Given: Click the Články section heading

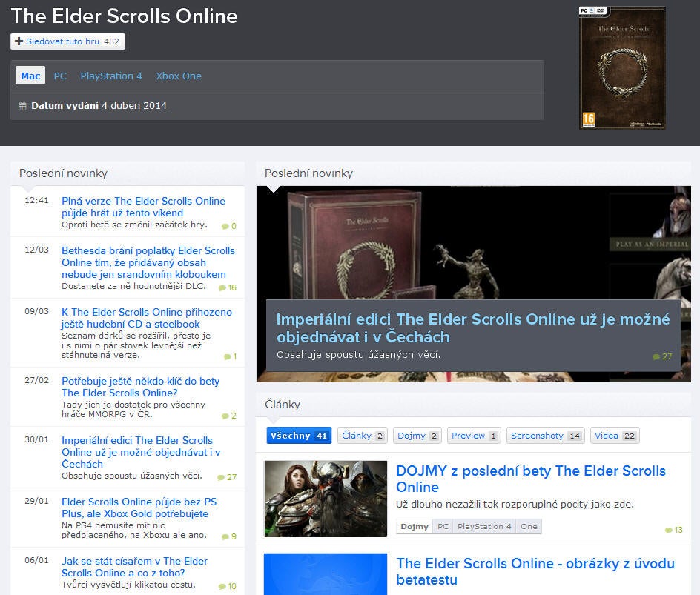Looking at the screenshot, I should [282, 405].
